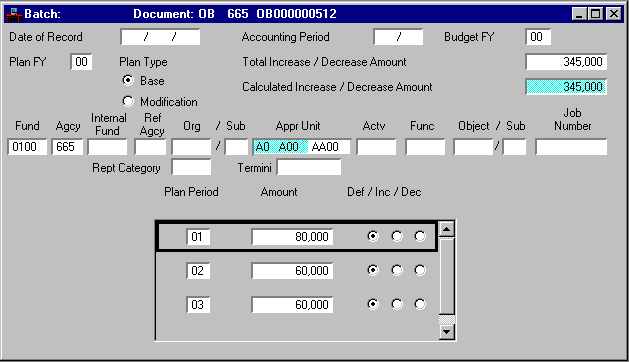Click the "Plan Period" column header

(191, 192)
